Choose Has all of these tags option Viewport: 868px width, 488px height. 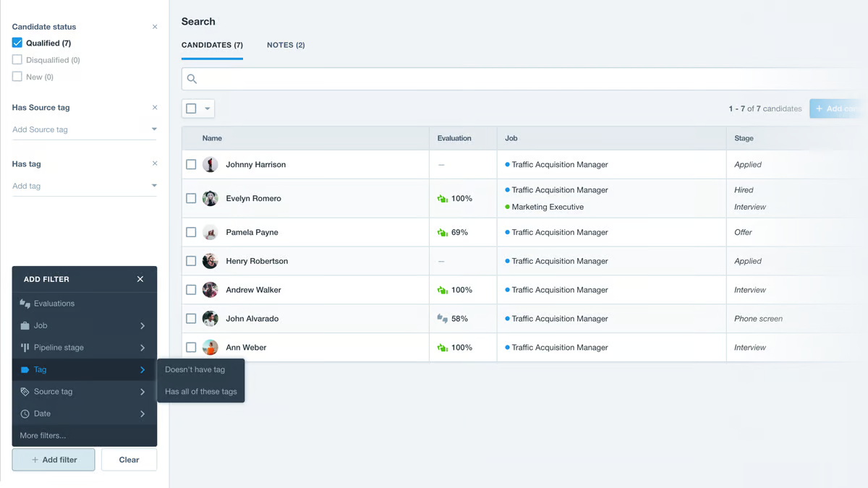coord(200,391)
